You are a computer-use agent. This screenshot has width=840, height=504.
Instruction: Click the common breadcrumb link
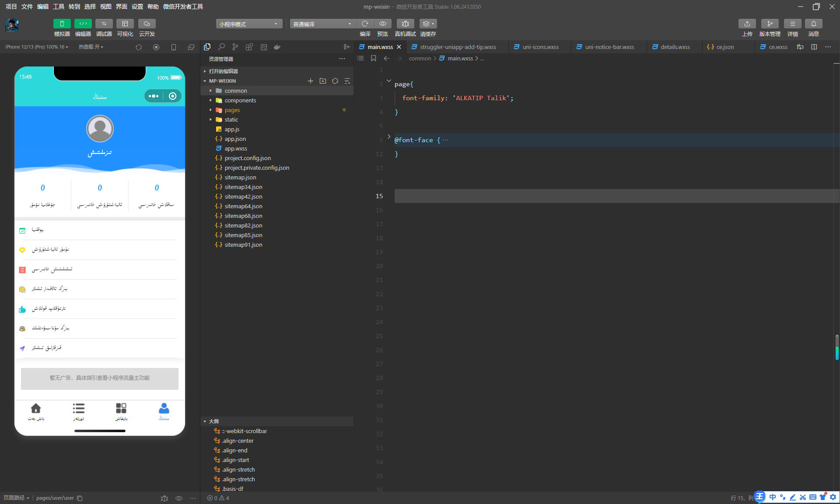(x=420, y=58)
